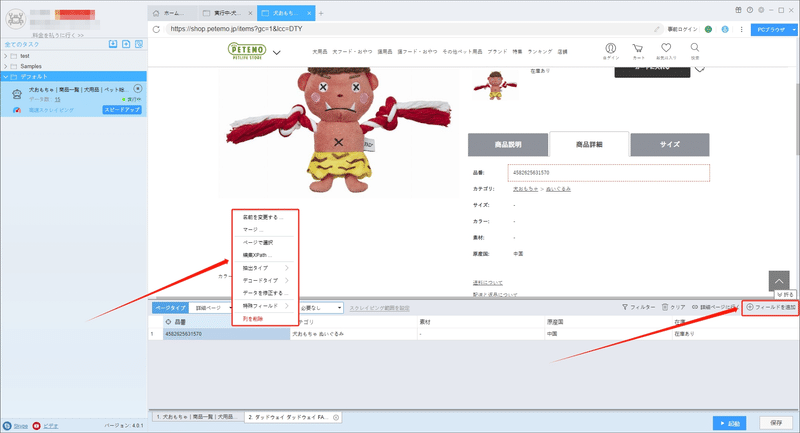Stop the running 犬おもちゃ task
The height and width of the screenshot is (433, 800).
[x=138, y=89]
